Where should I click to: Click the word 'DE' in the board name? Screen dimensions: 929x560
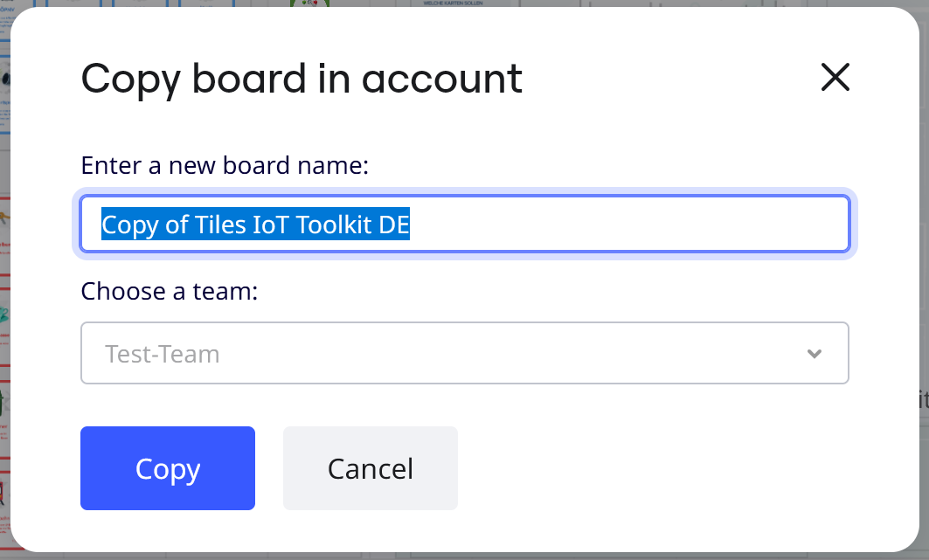click(x=393, y=225)
